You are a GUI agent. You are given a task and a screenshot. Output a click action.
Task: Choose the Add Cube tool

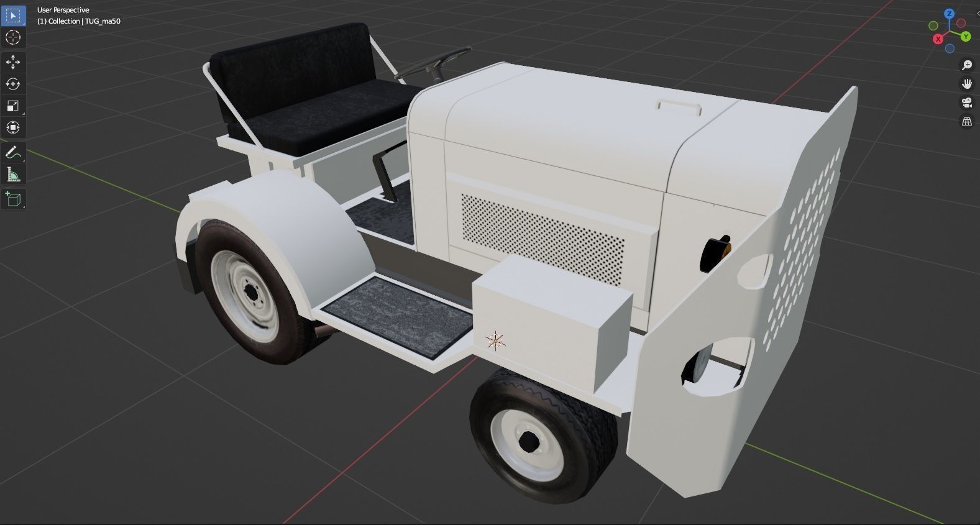tap(13, 199)
